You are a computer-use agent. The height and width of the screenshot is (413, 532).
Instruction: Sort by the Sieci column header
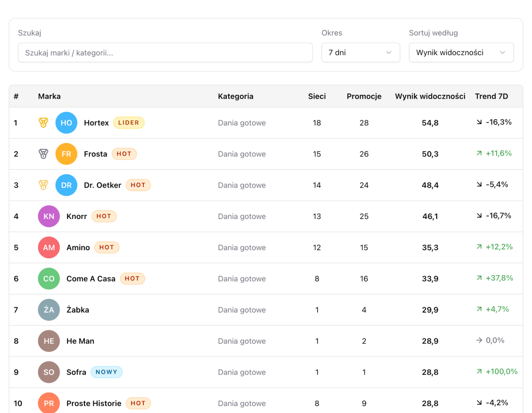coord(317,96)
